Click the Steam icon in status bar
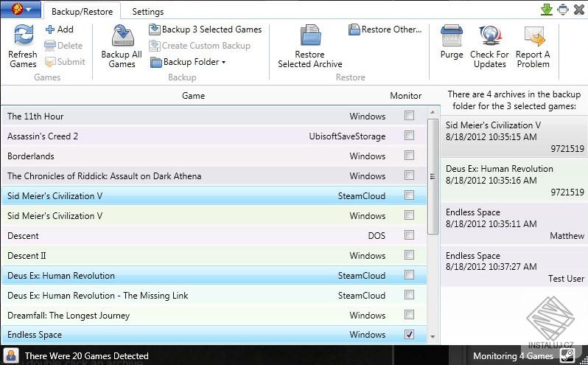 [567, 355]
